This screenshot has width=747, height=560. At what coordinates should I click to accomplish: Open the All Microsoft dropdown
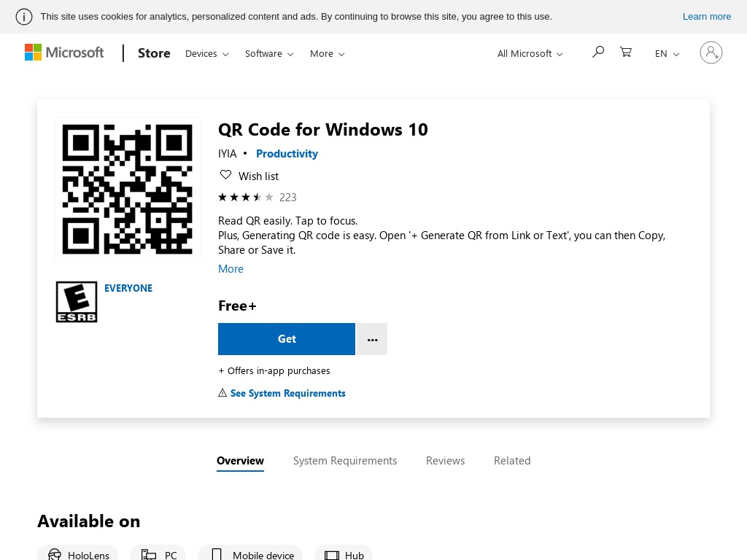(530, 54)
